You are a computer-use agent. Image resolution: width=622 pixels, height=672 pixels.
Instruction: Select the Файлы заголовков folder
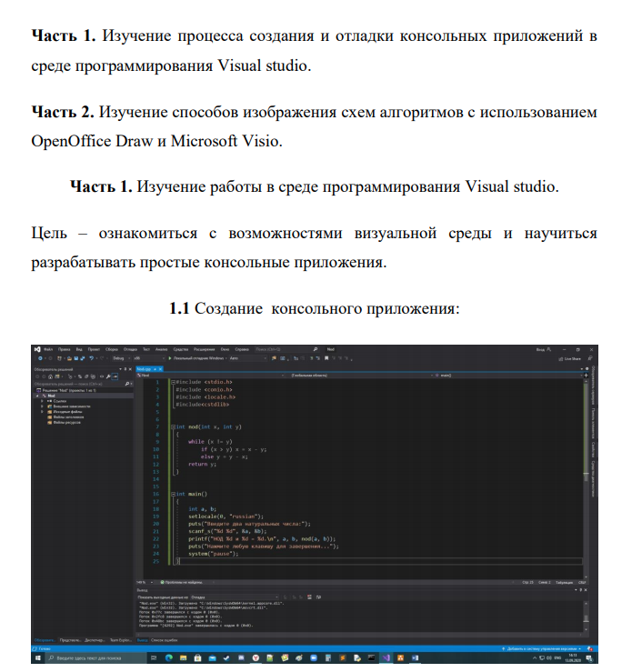[x=65, y=417]
